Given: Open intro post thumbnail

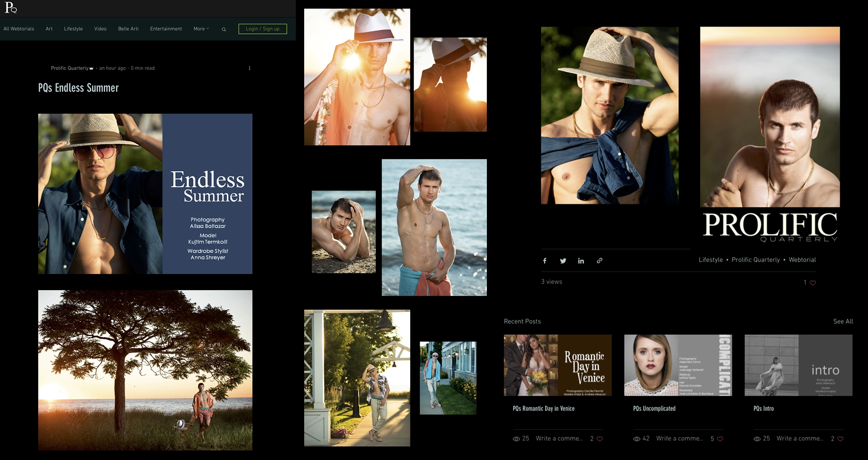Looking at the screenshot, I should [x=799, y=365].
